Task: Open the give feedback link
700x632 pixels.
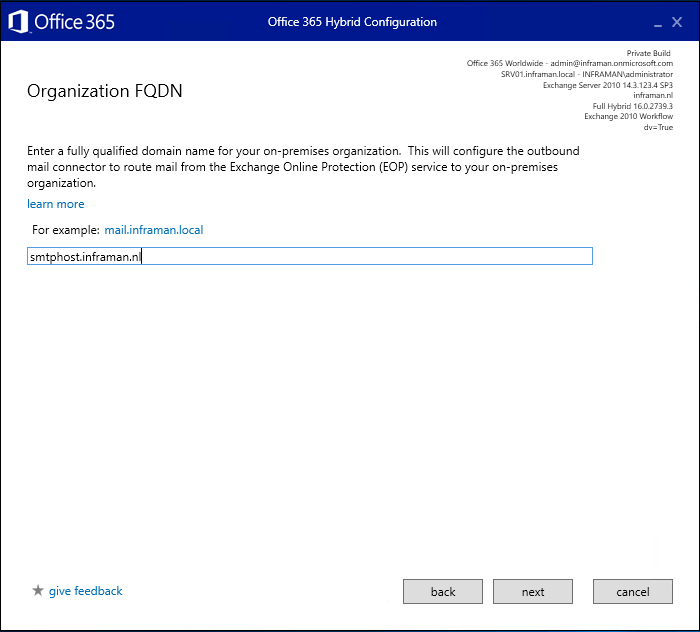Action: (85, 591)
